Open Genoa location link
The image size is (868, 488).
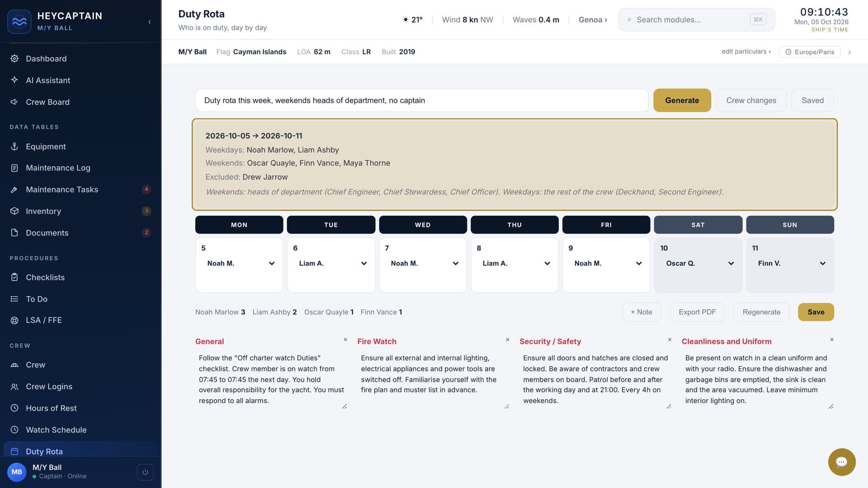coord(593,20)
